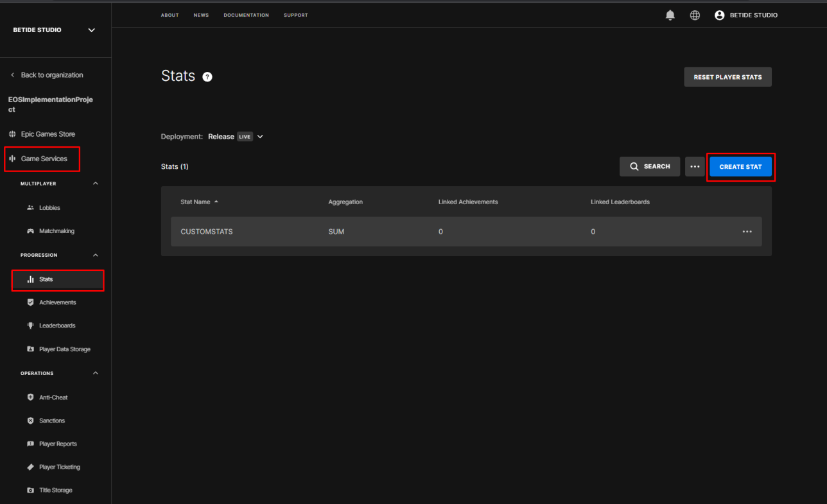Collapse the Operations section
Image resolution: width=827 pixels, height=504 pixels.
click(96, 374)
